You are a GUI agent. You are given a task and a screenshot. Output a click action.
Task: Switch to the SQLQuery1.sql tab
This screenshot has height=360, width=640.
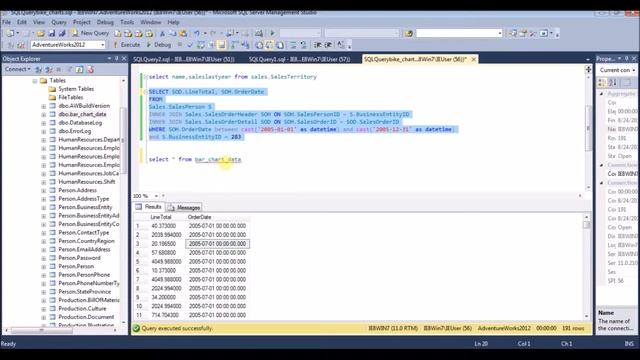tap(299, 59)
